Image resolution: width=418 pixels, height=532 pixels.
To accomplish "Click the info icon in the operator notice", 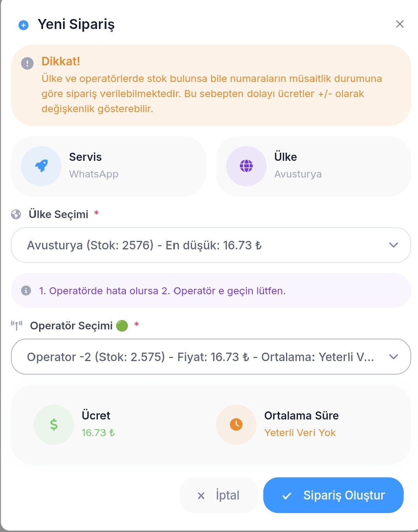I will coord(26,290).
